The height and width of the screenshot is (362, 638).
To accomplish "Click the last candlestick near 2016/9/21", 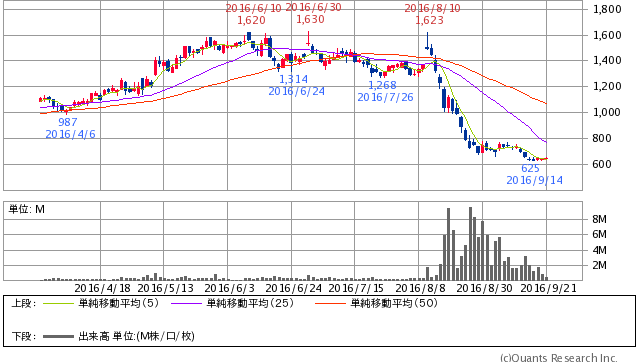I will click(546, 159).
